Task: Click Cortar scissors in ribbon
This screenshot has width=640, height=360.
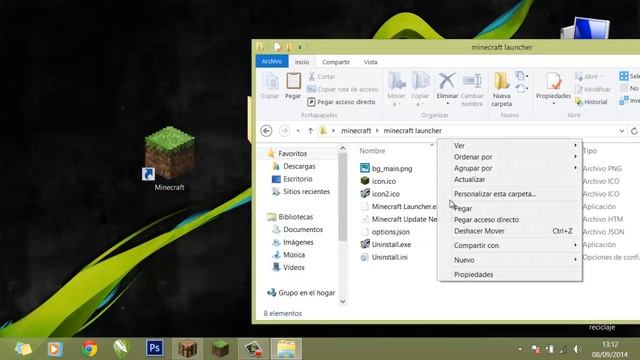Action: 322,76
